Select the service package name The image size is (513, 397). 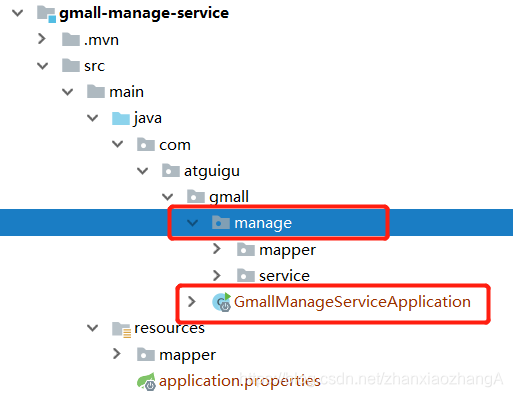pos(284,276)
